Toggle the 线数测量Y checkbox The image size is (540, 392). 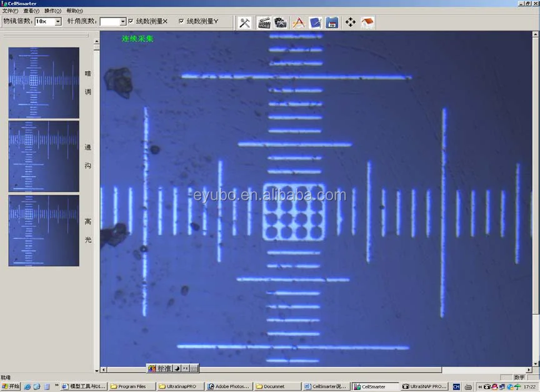pyautogui.click(x=181, y=21)
